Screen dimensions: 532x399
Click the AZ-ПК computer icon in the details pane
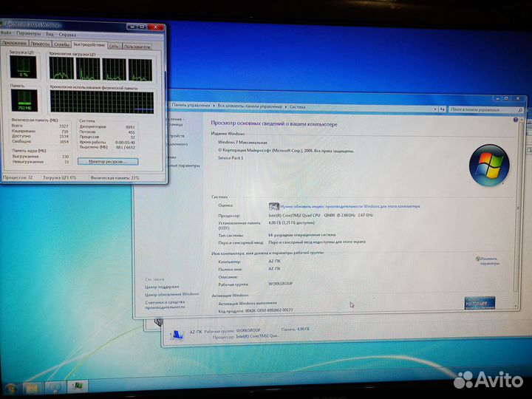click(x=177, y=335)
